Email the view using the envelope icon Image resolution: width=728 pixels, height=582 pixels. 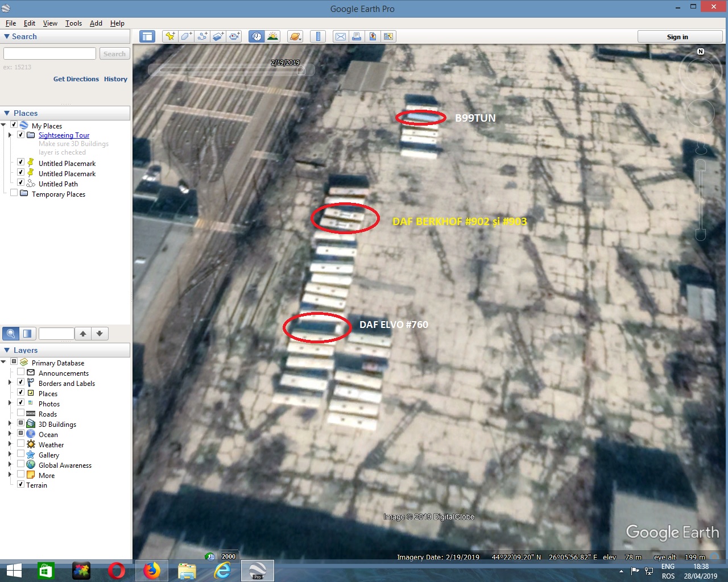tap(340, 36)
